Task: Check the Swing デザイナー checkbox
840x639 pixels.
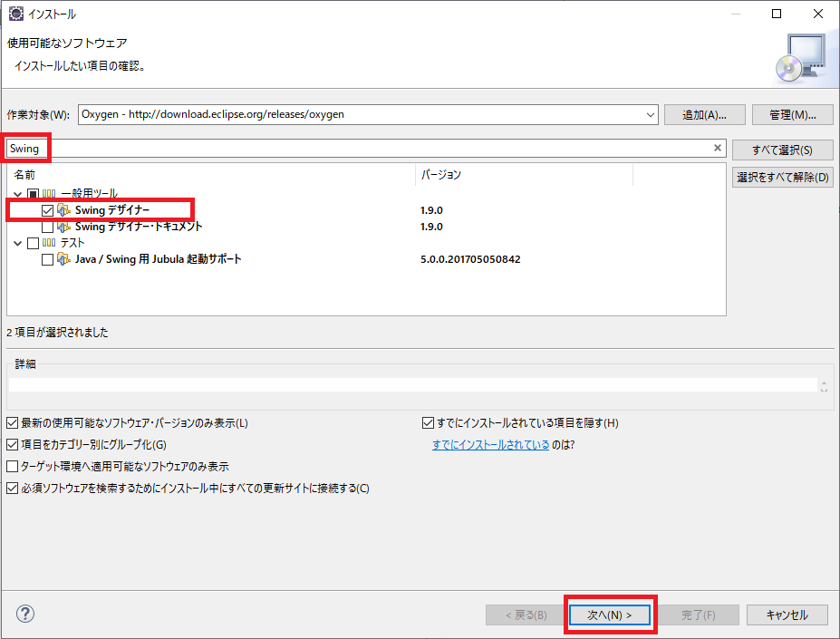Action: coord(48,210)
